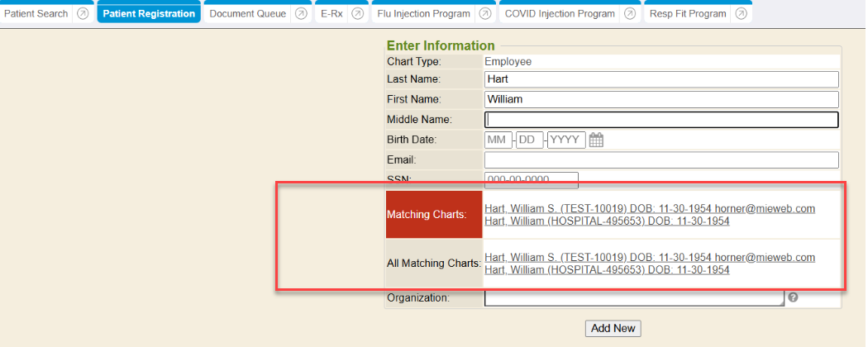Screen dimensions: 868x347
Task: Click the help icon next to Organization
Action: click(793, 297)
